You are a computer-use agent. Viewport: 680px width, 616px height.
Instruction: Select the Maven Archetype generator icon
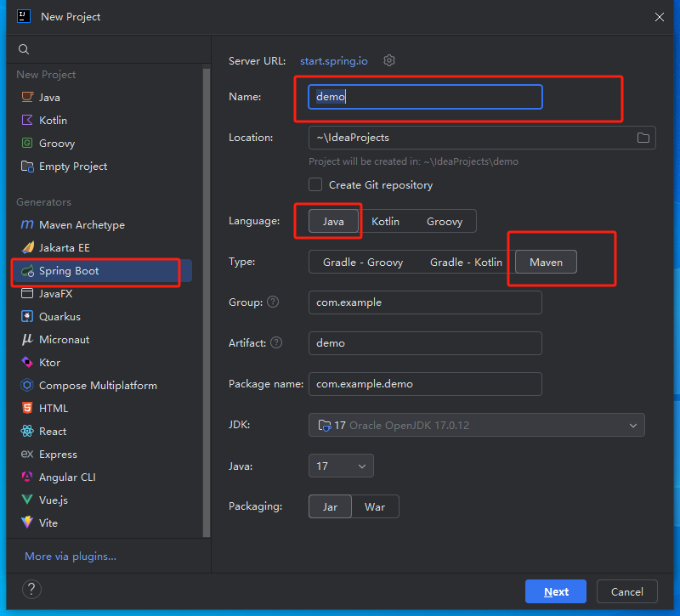click(27, 224)
